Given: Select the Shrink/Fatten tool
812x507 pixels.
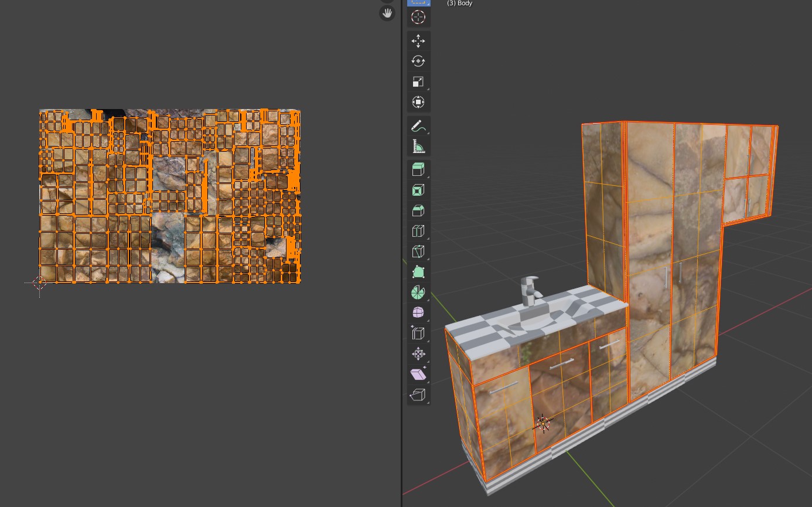Looking at the screenshot, I should click(x=418, y=354).
